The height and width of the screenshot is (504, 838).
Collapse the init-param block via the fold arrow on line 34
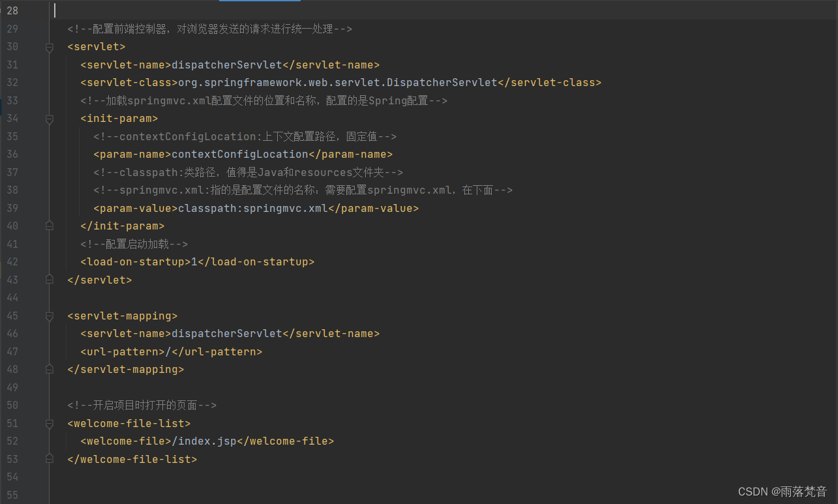click(49, 118)
